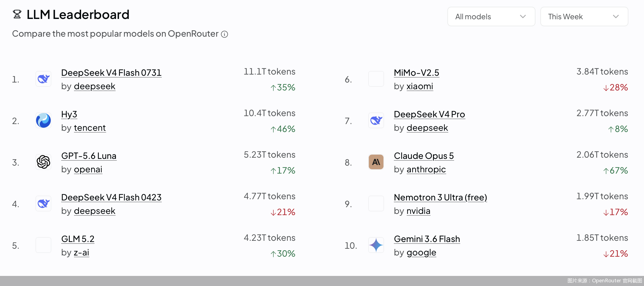Click the 11.1T tokens value

pyautogui.click(x=269, y=71)
